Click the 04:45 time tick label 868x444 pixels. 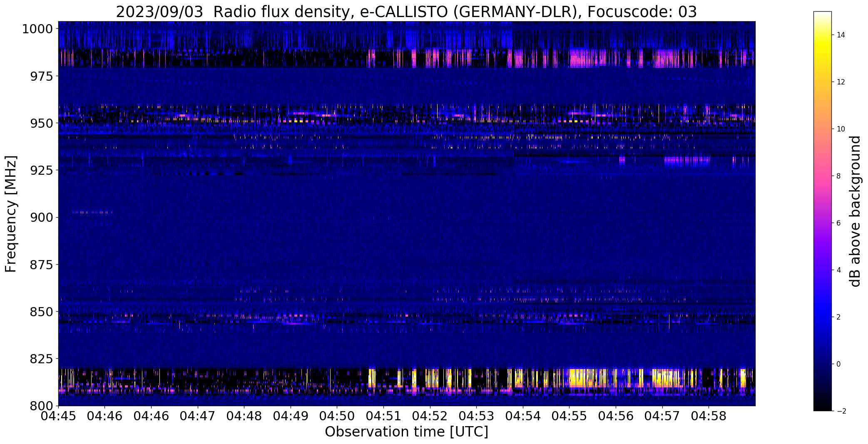point(58,416)
